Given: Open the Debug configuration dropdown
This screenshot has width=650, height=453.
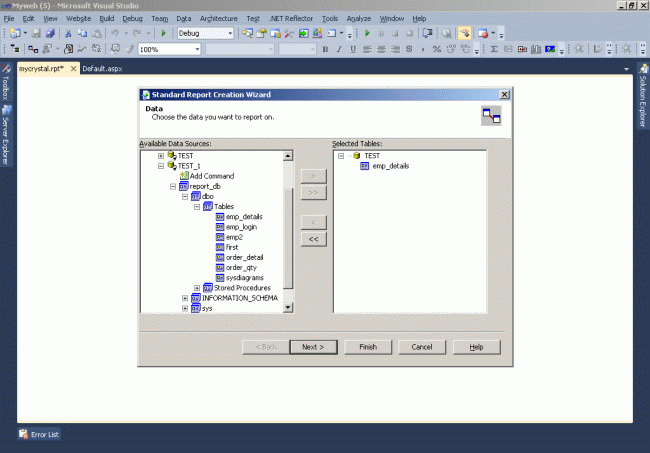Looking at the screenshot, I should tap(230, 33).
